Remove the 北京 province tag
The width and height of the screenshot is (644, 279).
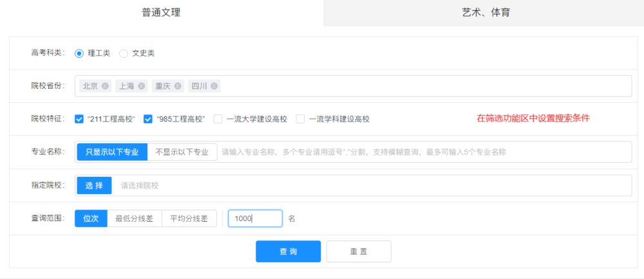(x=105, y=86)
